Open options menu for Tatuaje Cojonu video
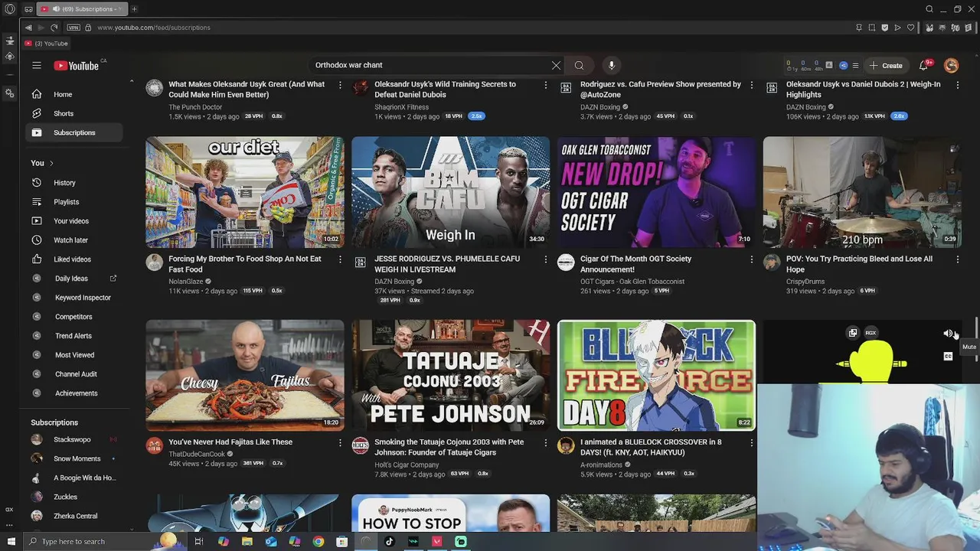This screenshot has height=551, width=980. 546,442
